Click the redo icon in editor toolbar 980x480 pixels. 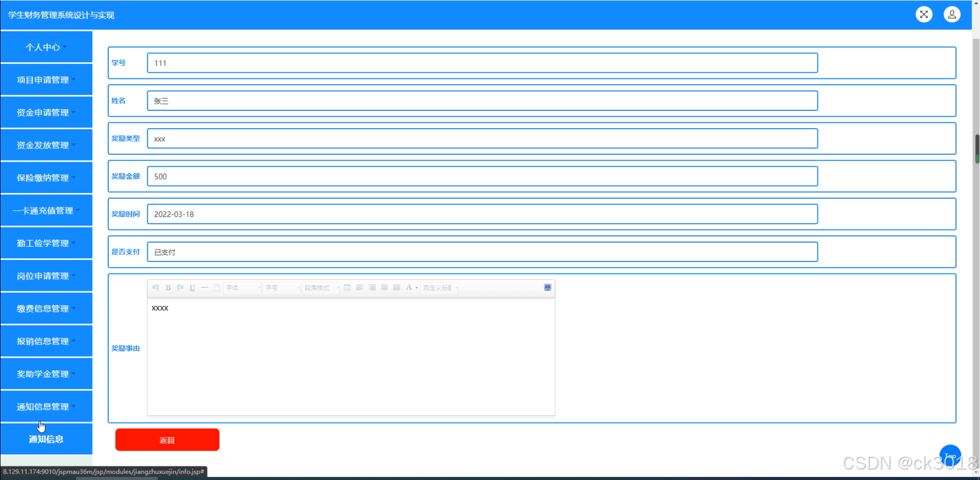(180, 288)
